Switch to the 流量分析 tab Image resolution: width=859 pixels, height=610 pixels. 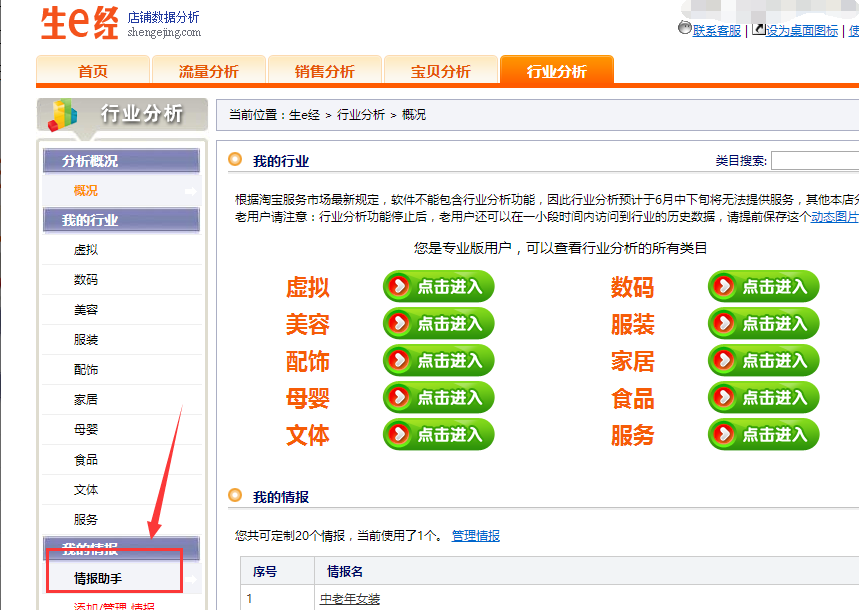click(x=208, y=71)
